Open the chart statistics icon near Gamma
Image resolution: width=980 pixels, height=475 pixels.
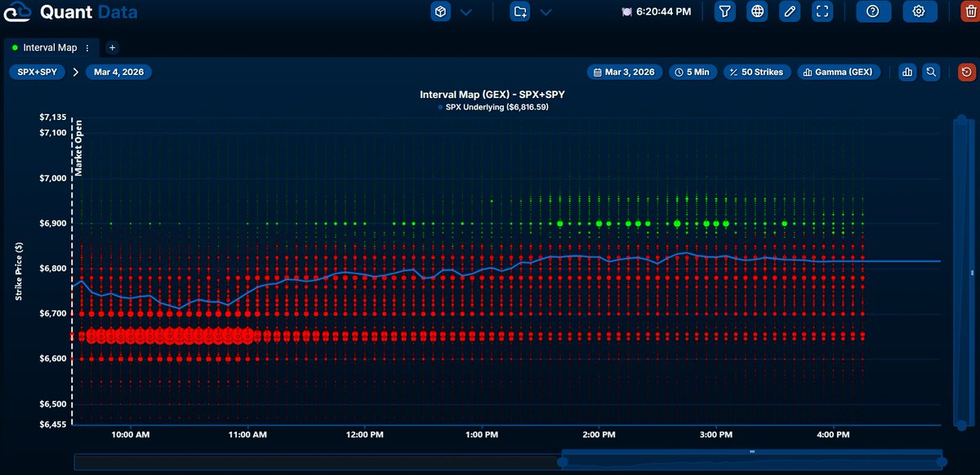[x=906, y=72]
